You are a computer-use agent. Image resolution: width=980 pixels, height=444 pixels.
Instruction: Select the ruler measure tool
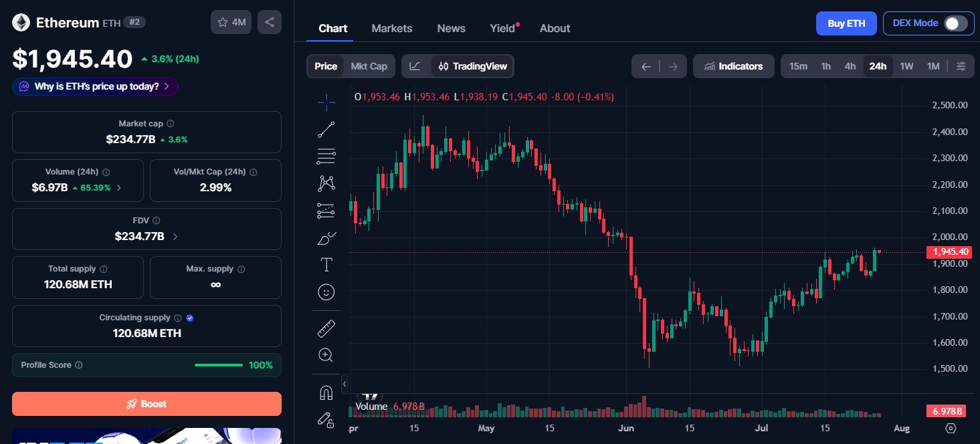(326, 328)
